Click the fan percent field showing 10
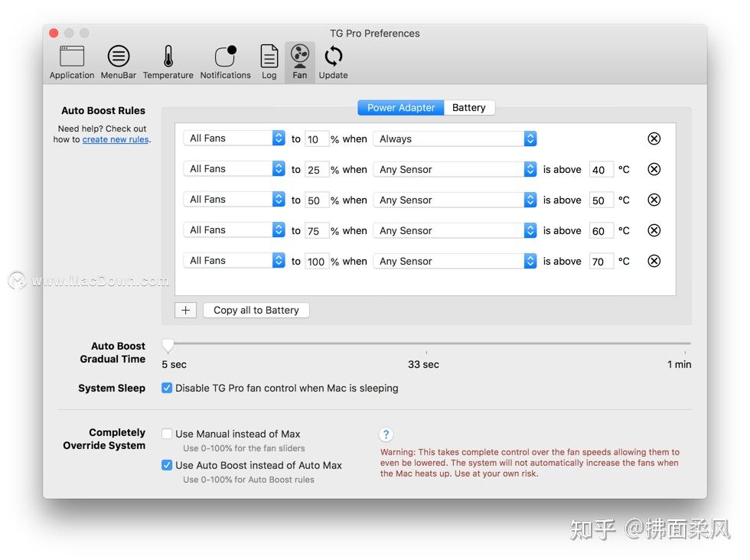Viewport: 750px width, 560px height. pos(317,139)
